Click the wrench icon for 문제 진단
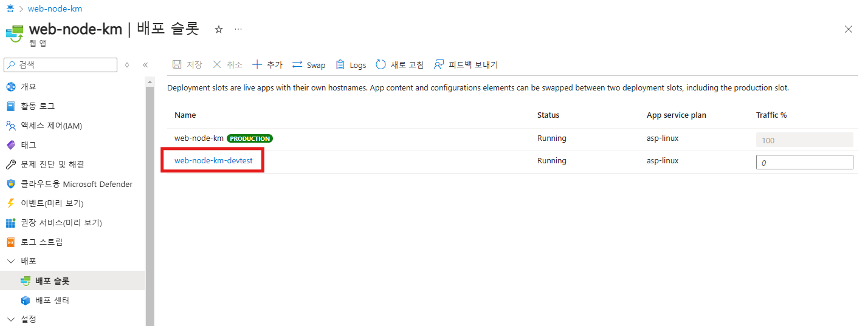Screen dimensions: 868x326 click(10, 165)
